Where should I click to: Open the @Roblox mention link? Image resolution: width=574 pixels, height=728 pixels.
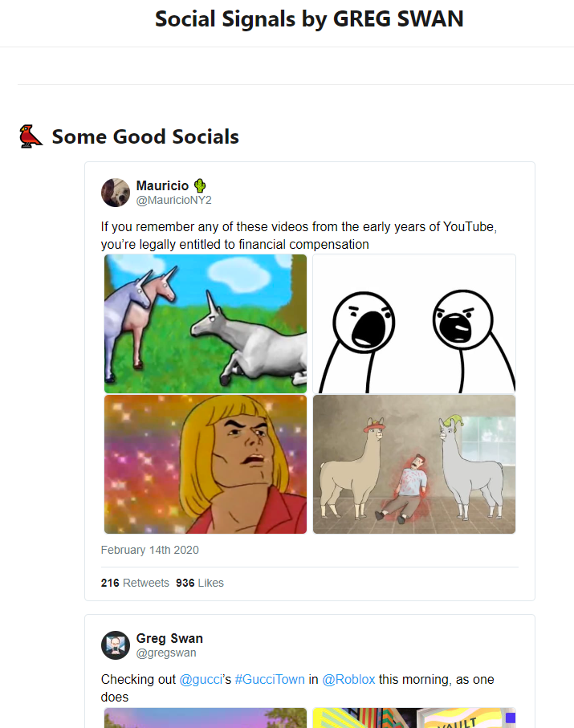pyautogui.click(x=348, y=680)
